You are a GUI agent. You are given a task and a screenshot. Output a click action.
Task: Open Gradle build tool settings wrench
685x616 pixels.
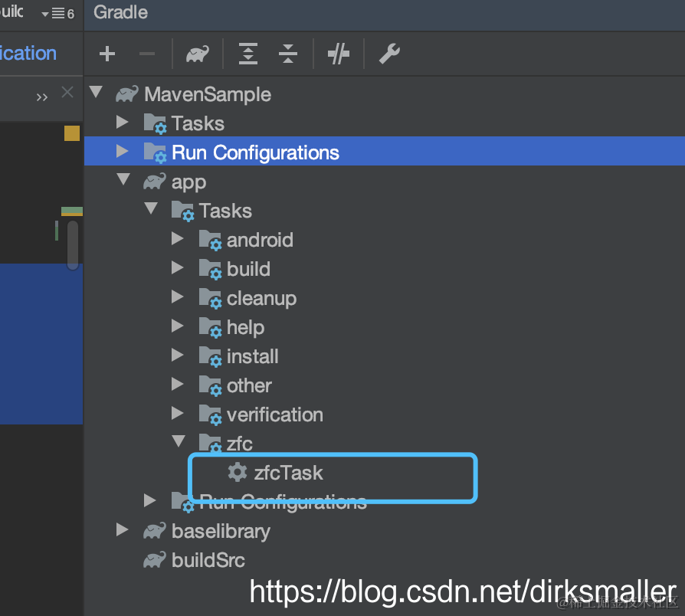pos(389,54)
